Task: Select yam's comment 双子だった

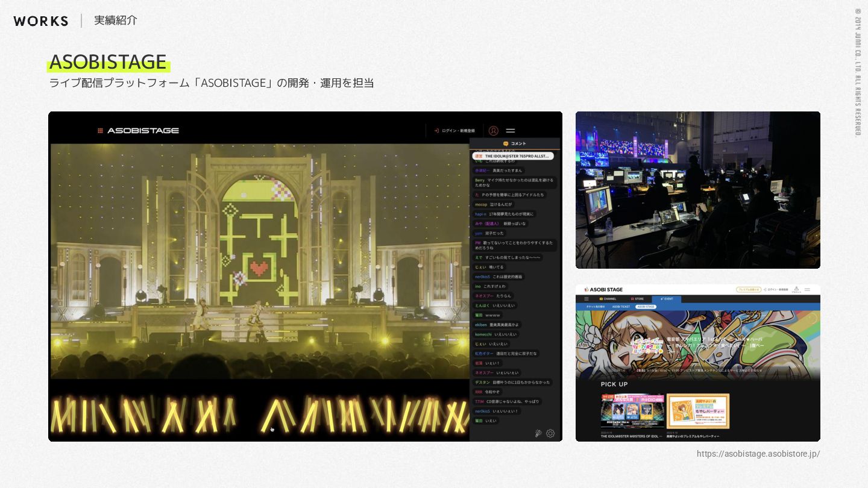Action: point(489,233)
